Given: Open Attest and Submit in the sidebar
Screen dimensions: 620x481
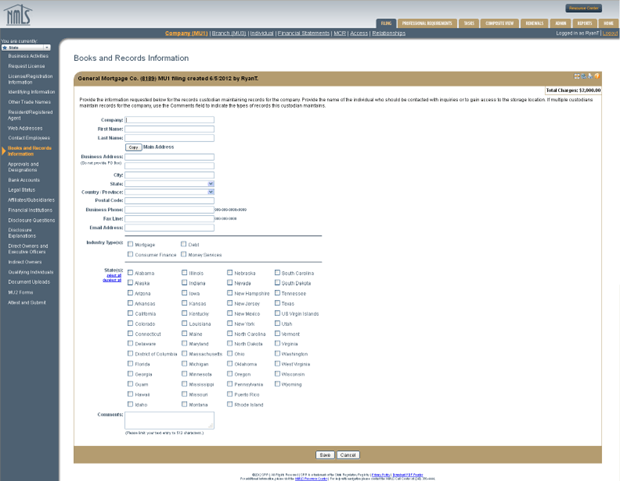Looking at the screenshot, I should coord(27,303).
